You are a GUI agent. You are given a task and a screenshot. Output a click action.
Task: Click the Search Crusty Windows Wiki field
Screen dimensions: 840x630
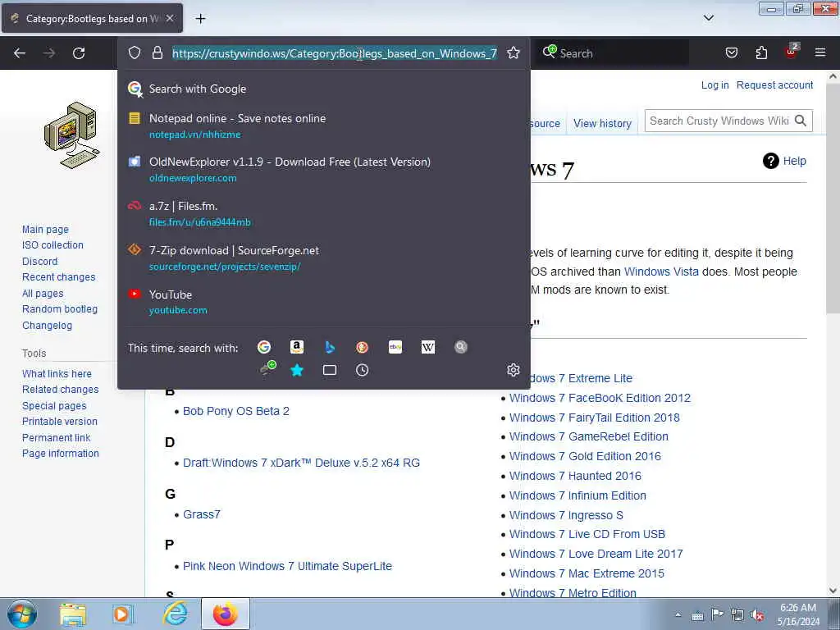pyautogui.click(x=719, y=121)
